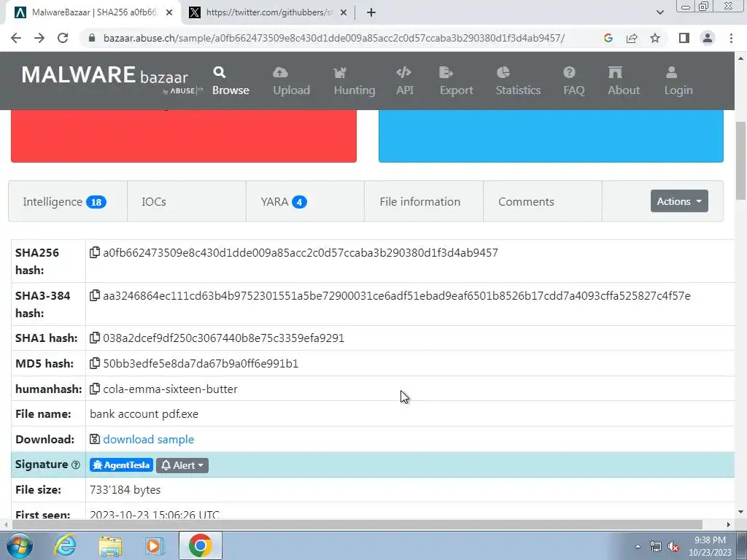
Task: Open Chrome three-dot menu
Action: pos(731,38)
